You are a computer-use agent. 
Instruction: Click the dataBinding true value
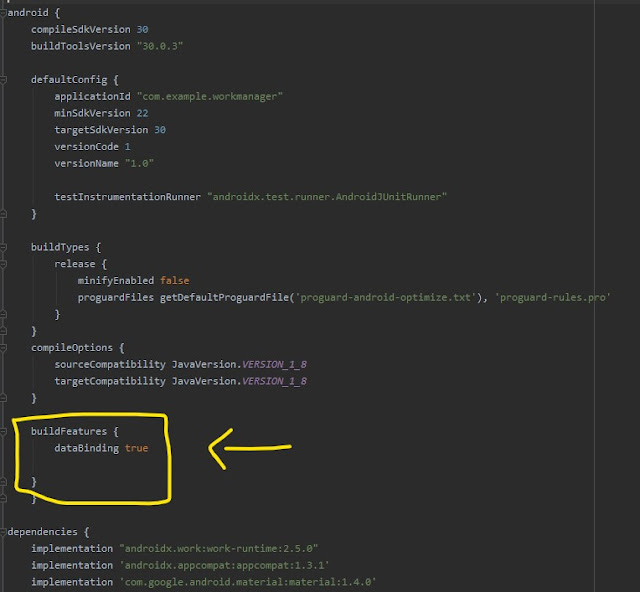136,448
